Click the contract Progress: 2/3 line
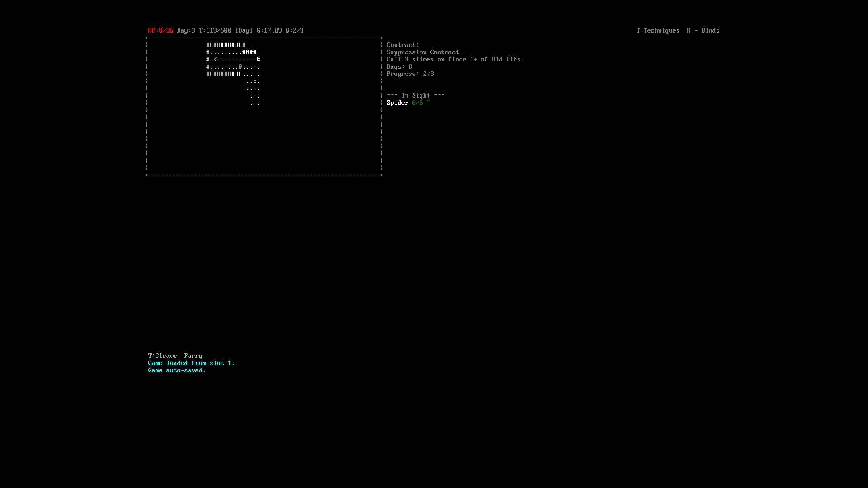The image size is (868, 488). click(410, 74)
